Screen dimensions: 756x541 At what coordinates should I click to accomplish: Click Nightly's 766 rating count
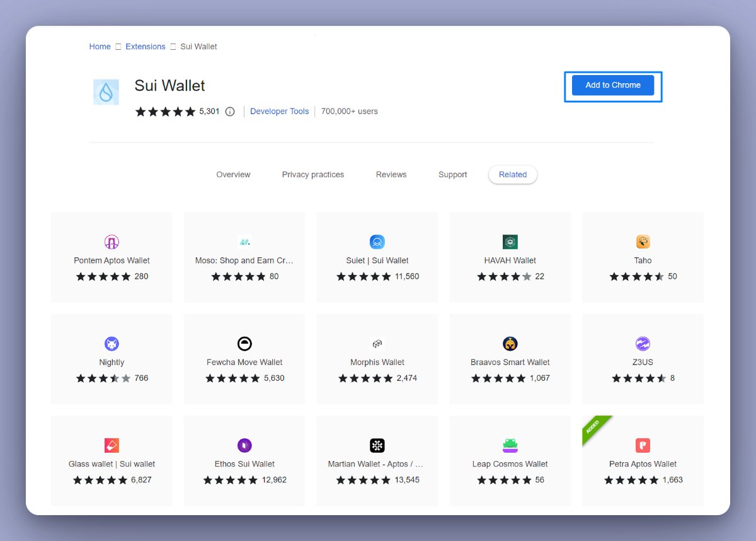pos(142,378)
